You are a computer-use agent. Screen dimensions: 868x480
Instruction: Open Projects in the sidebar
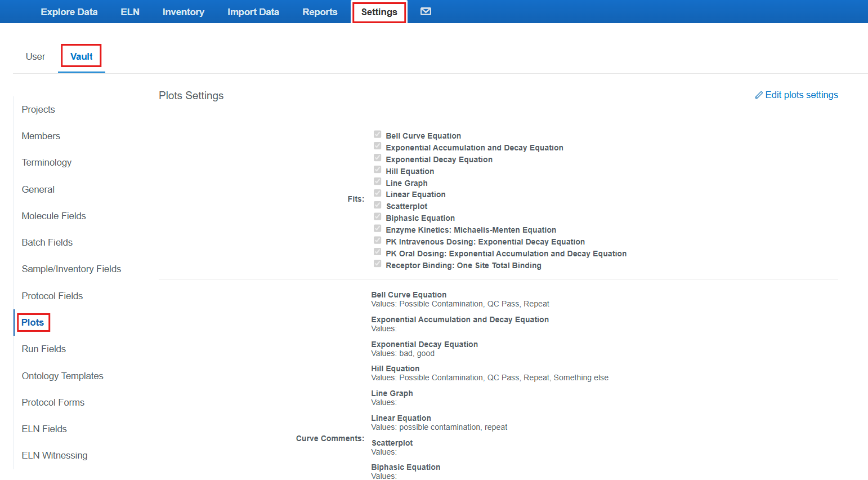(38, 109)
